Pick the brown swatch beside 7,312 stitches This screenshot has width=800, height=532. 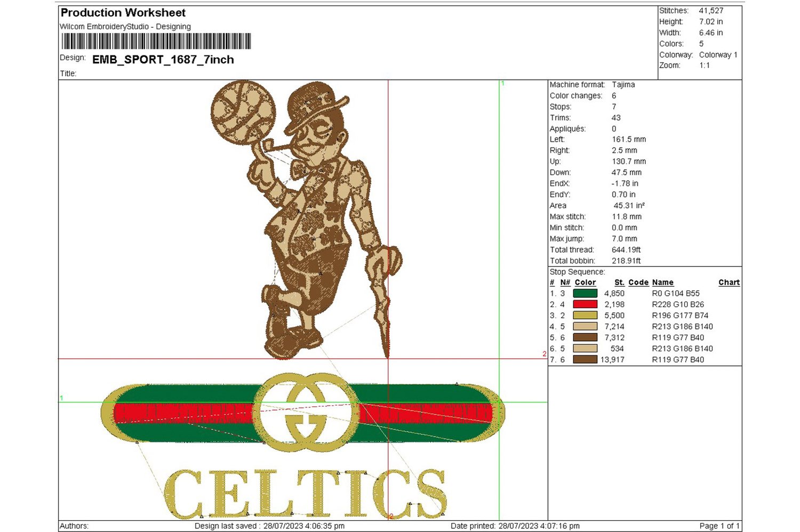pyautogui.click(x=585, y=337)
